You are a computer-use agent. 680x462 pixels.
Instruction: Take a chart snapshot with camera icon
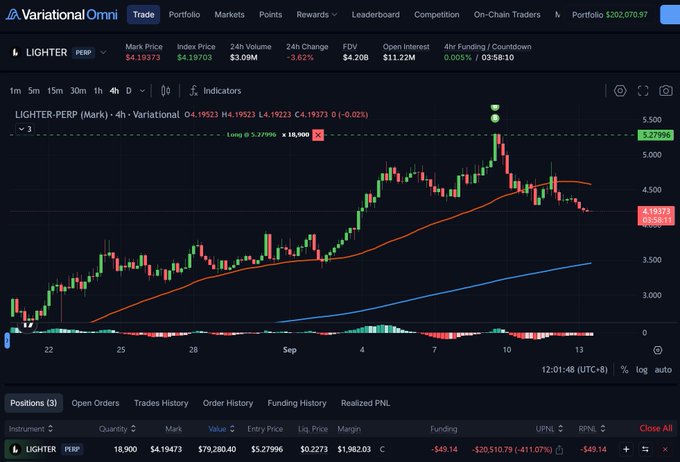click(666, 91)
